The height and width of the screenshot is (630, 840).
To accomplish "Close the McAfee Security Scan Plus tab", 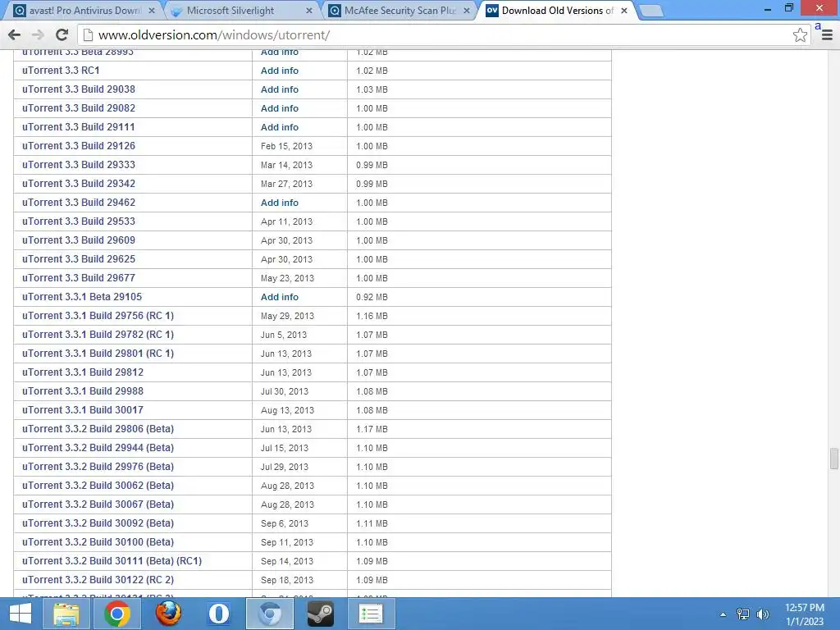I will click(x=467, y=10).
